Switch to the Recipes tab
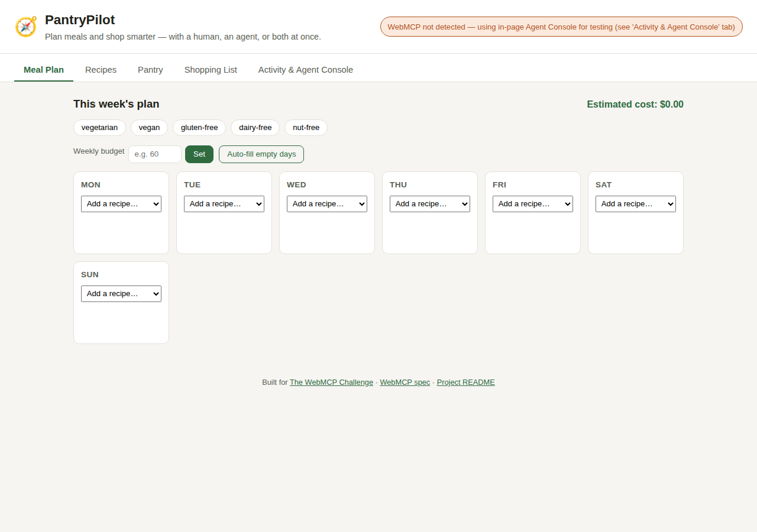Viewport: 757px width, 532px height. pos(101,70)
